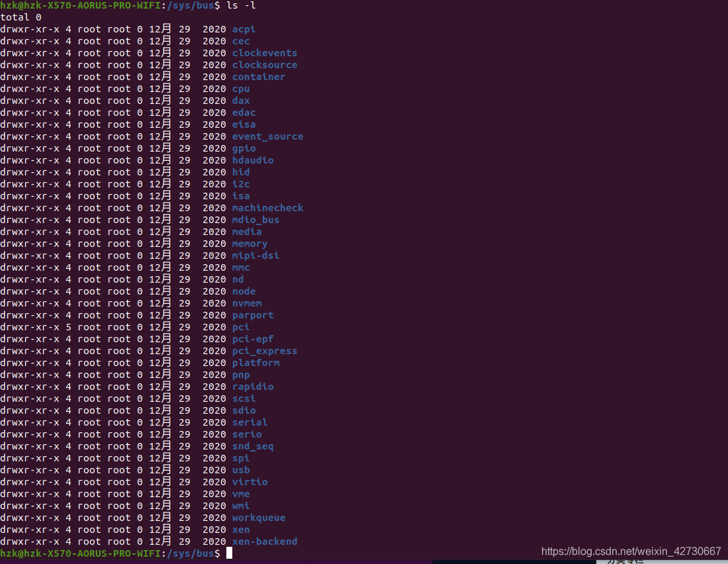Click the mipi-dsi directory entry
The height and width of the screenshot is (564, 728).
point(255,255)
